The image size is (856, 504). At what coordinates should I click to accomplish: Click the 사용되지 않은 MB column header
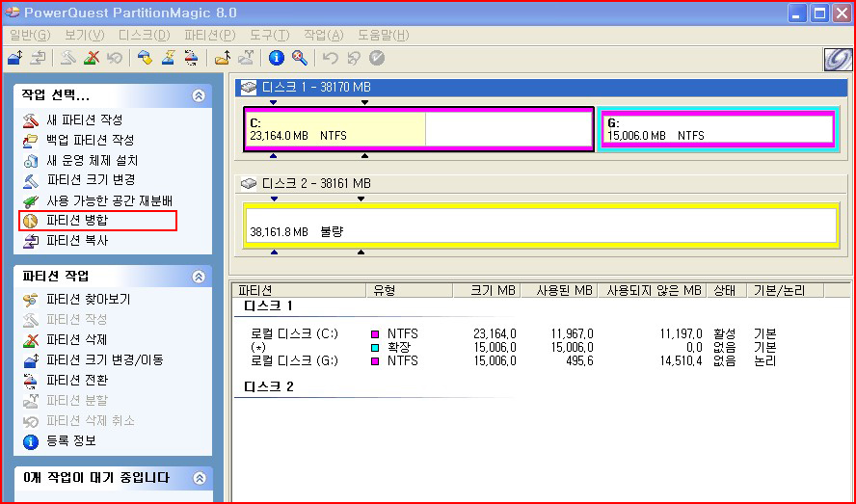point(652,290)
